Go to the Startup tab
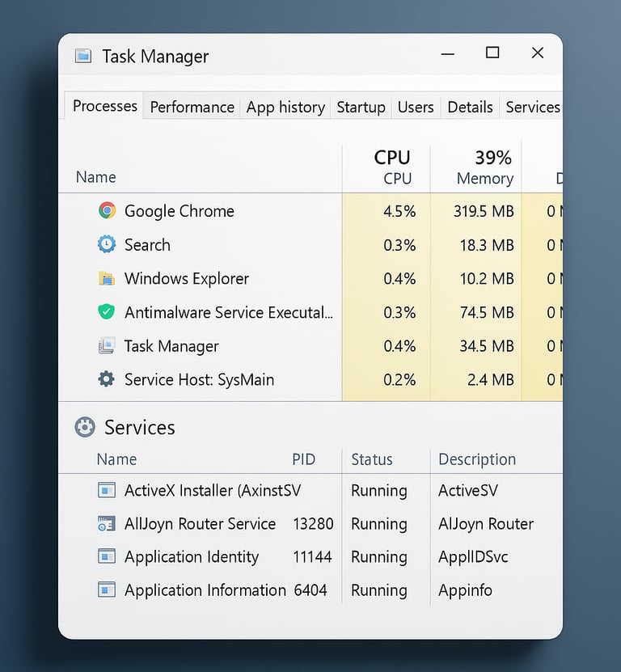Viewport: 621px width, 672px height. coord(361,107)
